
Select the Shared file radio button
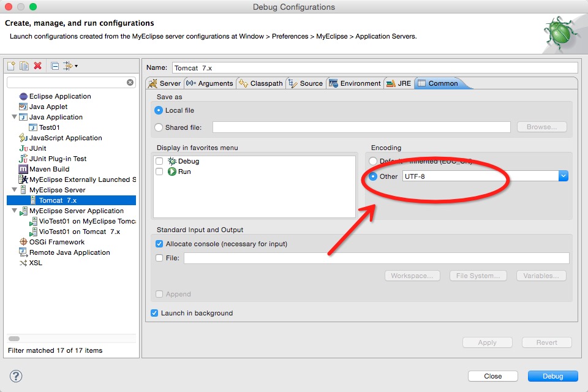click(159, 127)
